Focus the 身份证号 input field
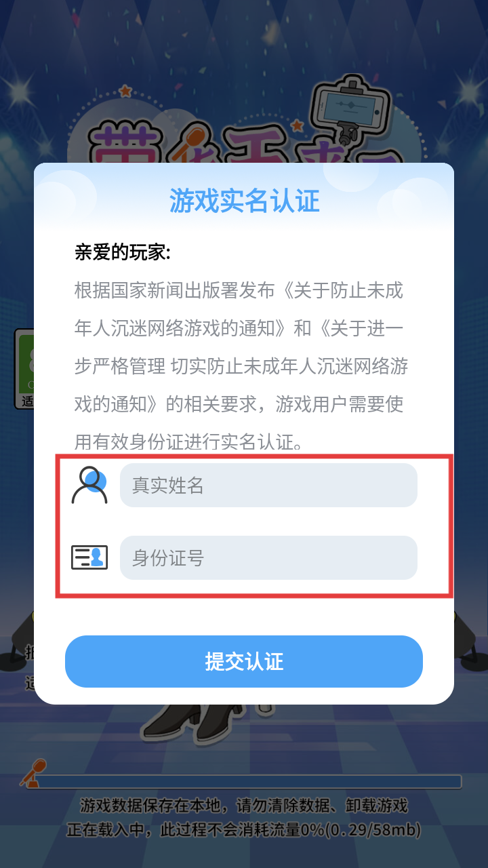This screenshot has height=868, width=488. pyautogui.click(x=268, y=557)
